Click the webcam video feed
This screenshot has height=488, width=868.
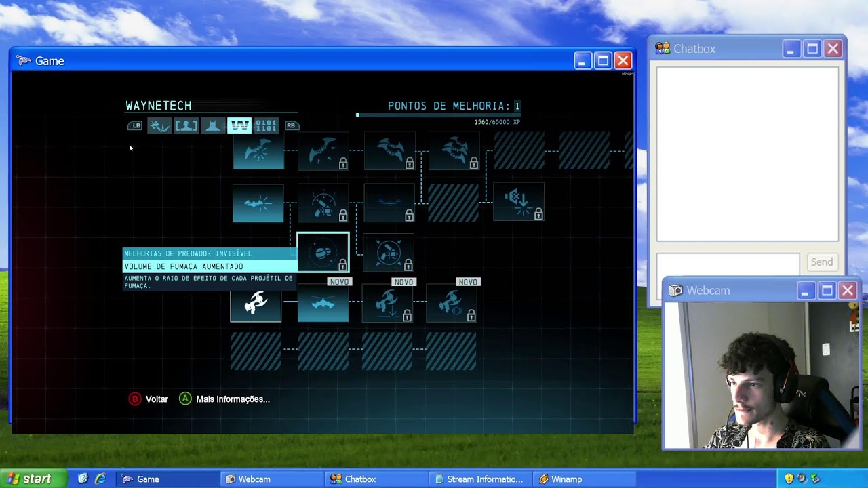click(762, 375)
